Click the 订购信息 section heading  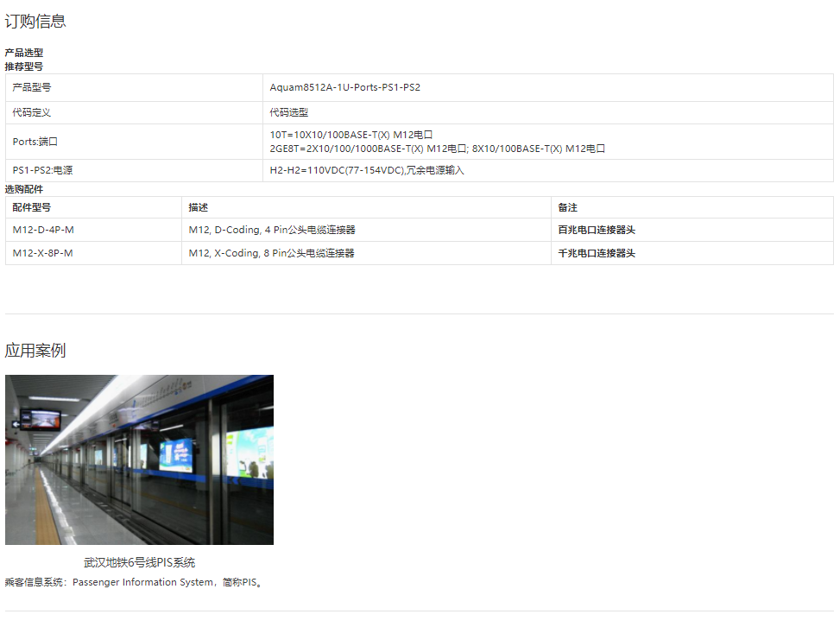(x=35, y=22)
